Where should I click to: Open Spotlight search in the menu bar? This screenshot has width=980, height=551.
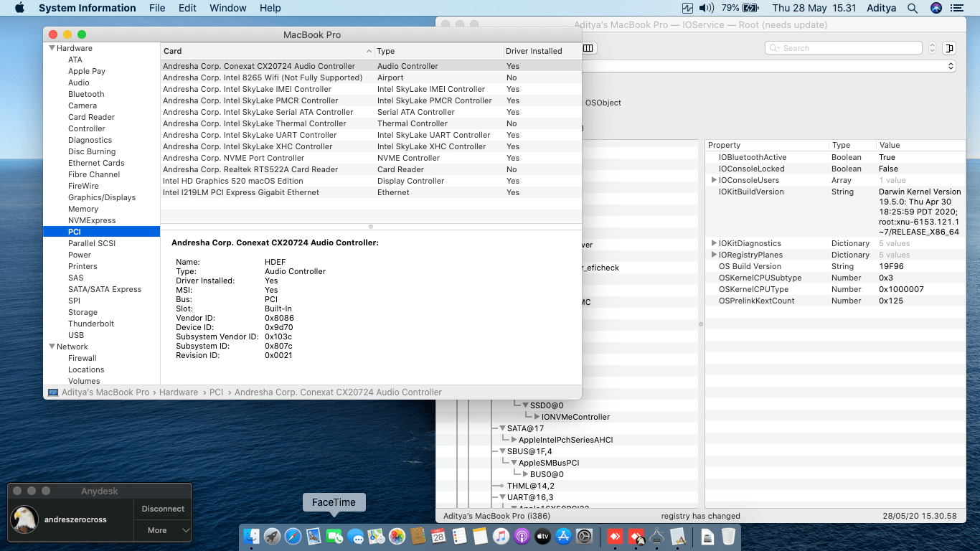point(913,8)
